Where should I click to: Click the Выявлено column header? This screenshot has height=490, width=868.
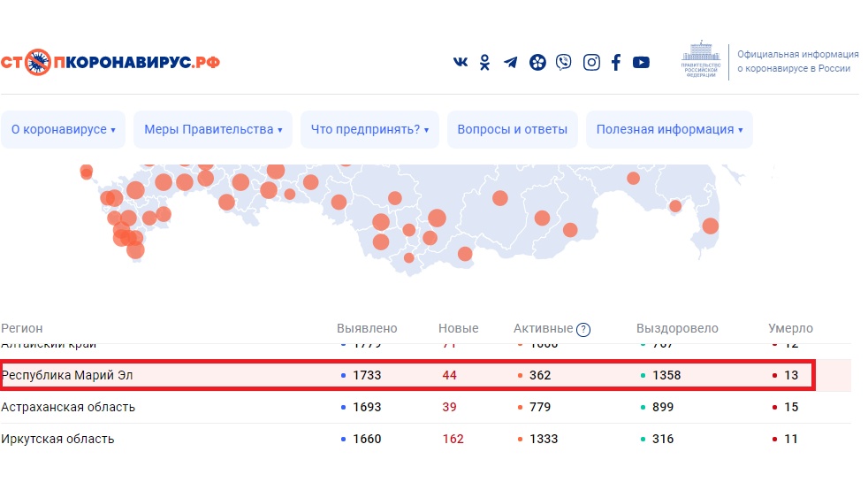pyautogui.click(x=367, y=329)
